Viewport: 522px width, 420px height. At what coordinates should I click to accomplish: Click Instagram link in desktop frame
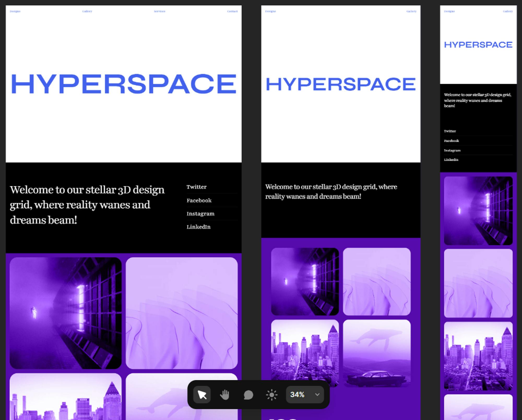pos(200,214)
